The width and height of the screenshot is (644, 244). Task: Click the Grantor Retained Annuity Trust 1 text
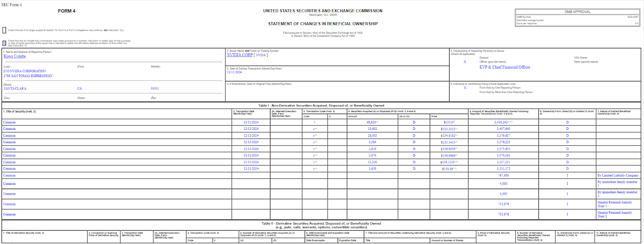coord(614,204)
